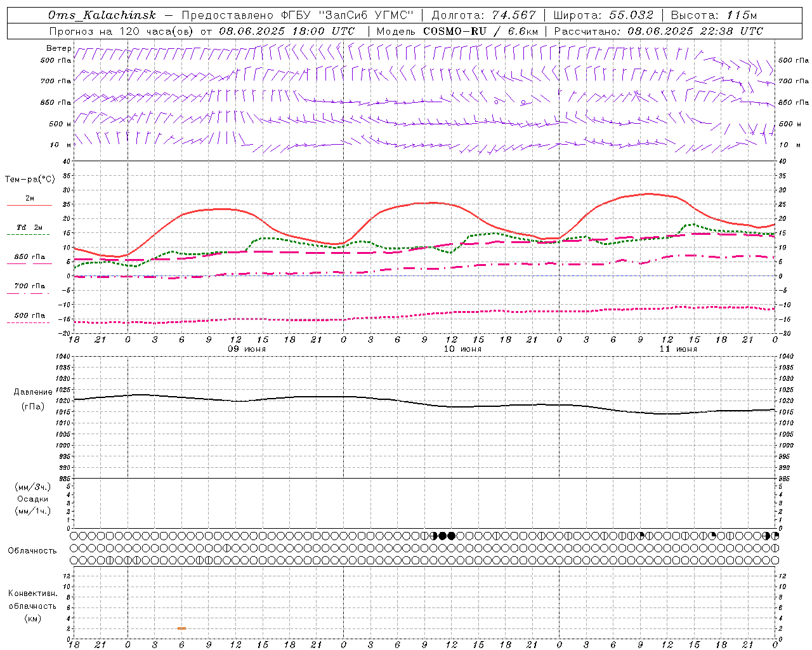
Task: Click the Облачность cloud cover label
Action: tap(32, 551)
